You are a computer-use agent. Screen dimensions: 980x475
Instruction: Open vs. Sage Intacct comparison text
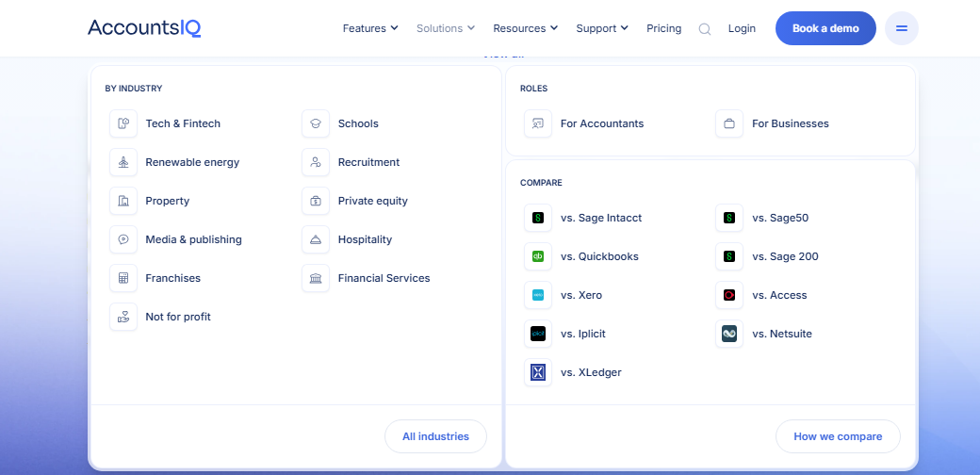[601, 218]
